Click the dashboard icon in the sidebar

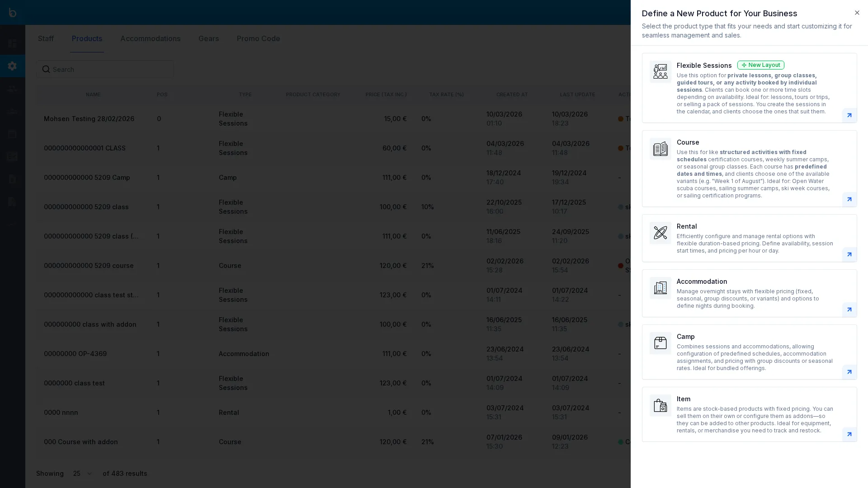(x=12, y=43)
